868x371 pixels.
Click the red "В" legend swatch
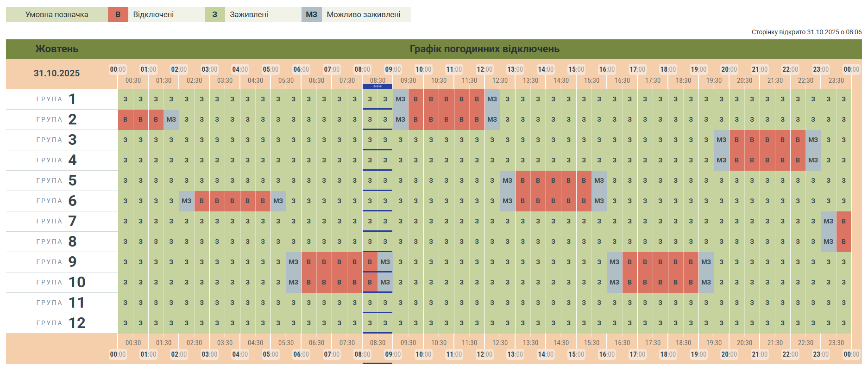point(118,14)
